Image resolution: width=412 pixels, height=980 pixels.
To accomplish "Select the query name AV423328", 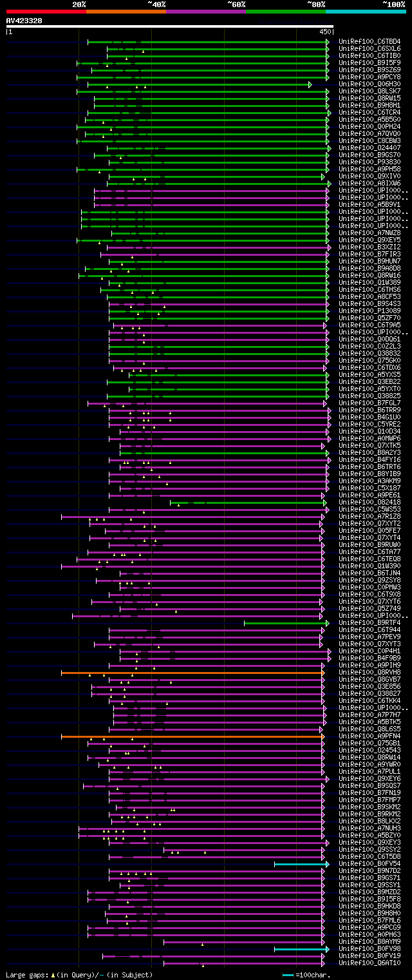I will tap(24, 21).
